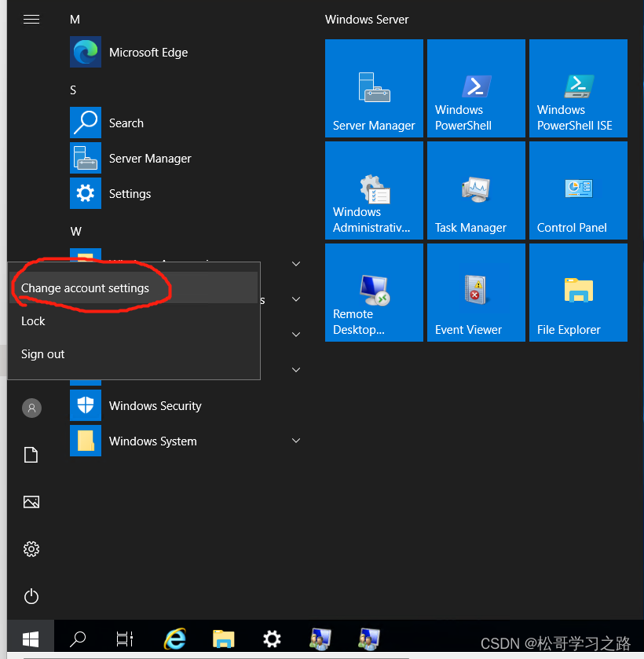
Task: Open the Server Manager tile
Action: (x=374, y=88)
